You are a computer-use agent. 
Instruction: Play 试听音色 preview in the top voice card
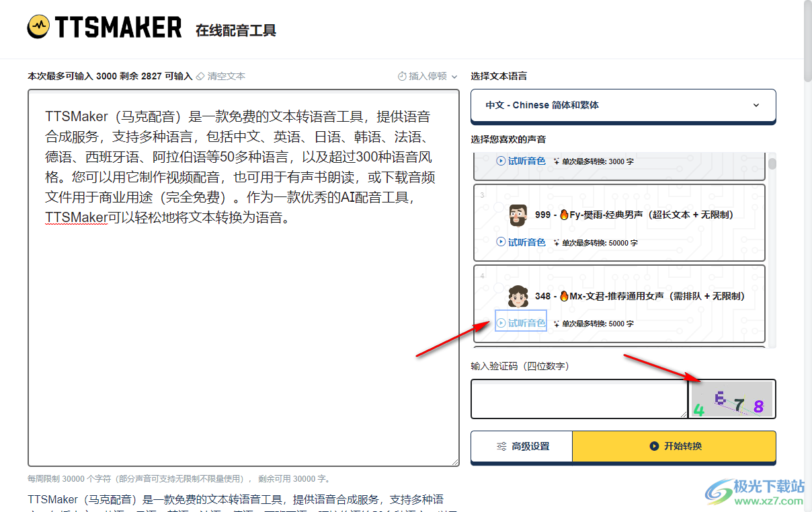click(521, 161)
